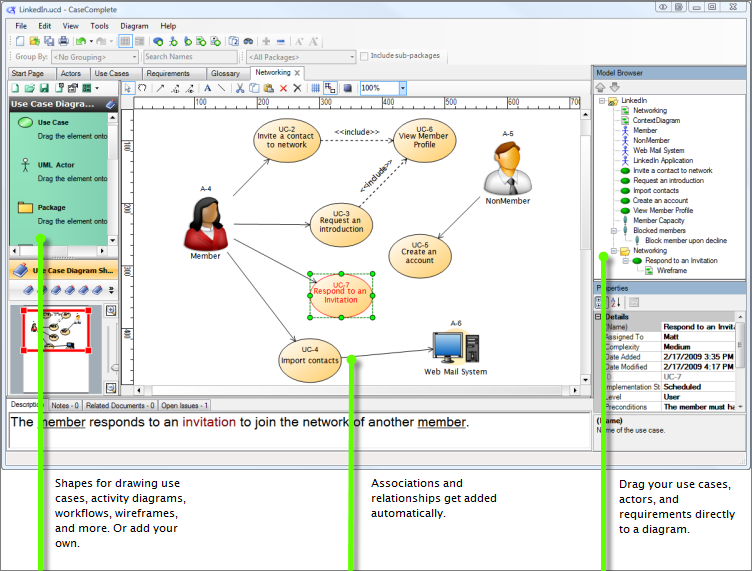The width and height of the screenshot is (752, 571).
Task: Select the Pointer tool in diagram toolbar
Action: click(128, 88)
